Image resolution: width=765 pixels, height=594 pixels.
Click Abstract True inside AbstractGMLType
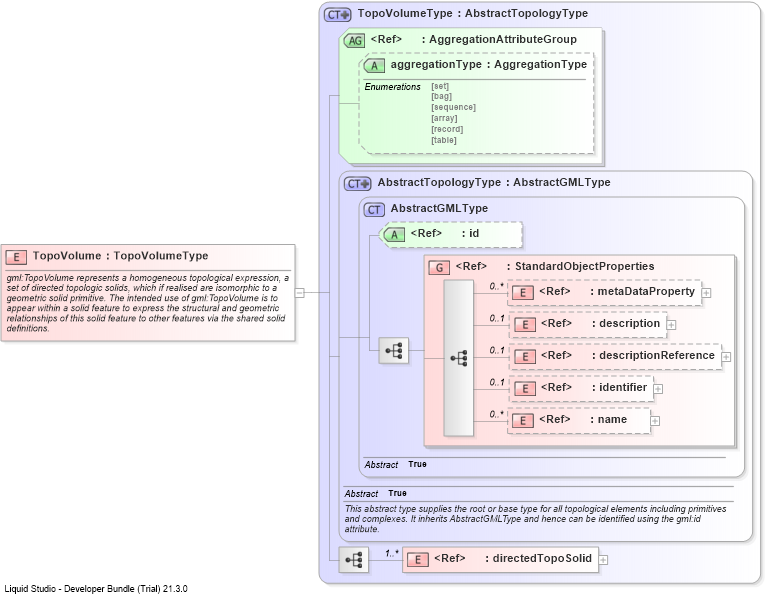click(x=395, y=464)
